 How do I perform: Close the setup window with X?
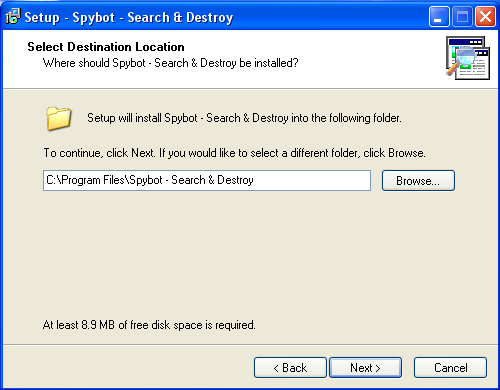point(485,16)
